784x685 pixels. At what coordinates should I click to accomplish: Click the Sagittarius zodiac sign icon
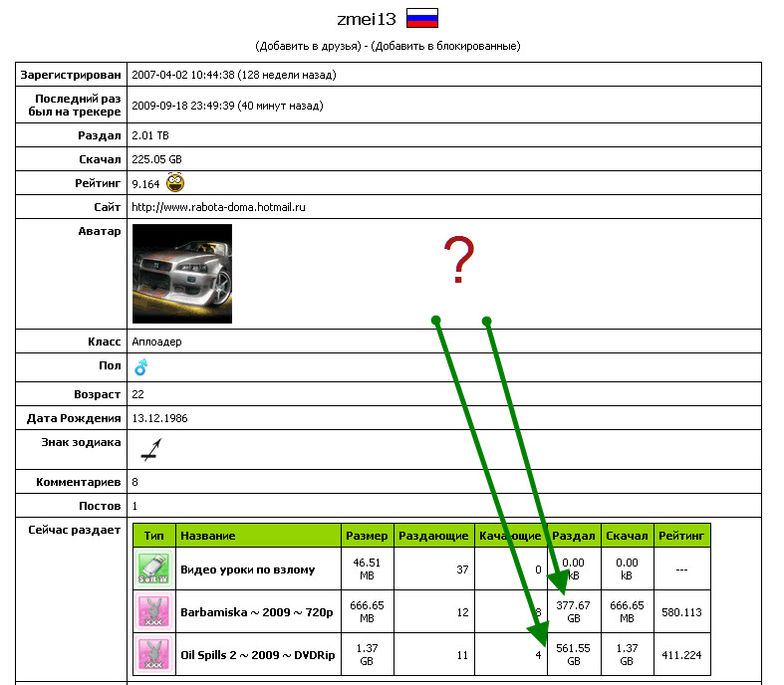click(151, 449)
